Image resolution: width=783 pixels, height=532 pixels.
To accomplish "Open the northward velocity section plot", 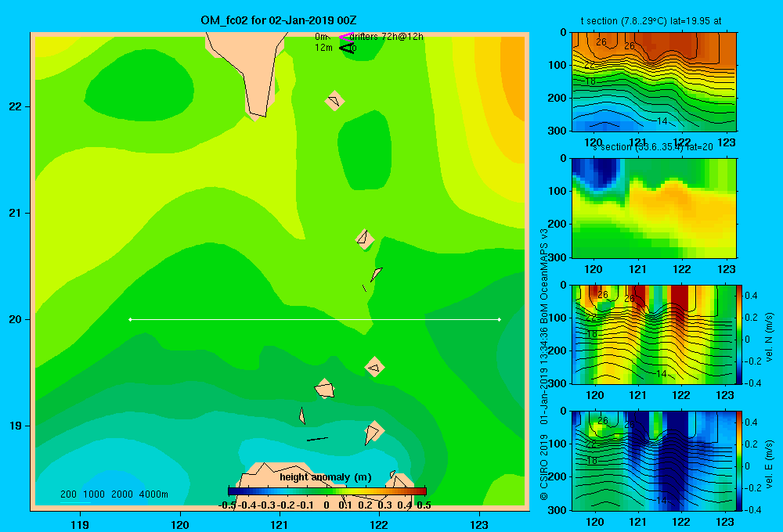I will [654, 334].
